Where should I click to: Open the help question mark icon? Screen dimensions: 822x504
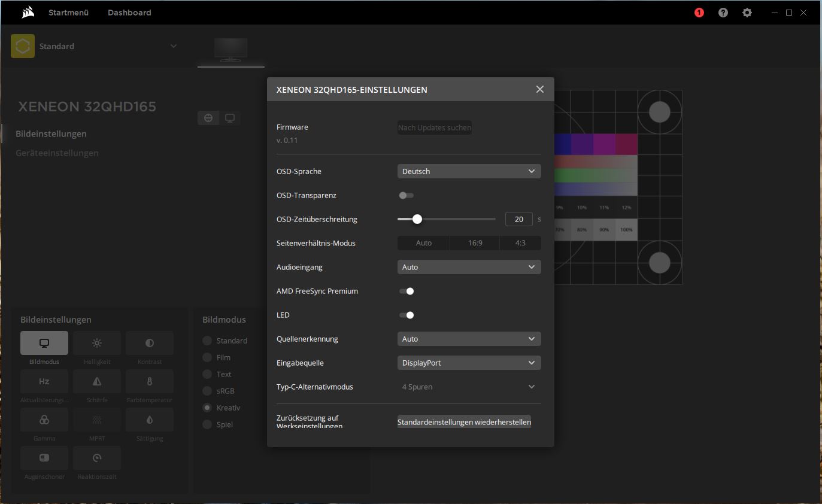click(723, 13)
